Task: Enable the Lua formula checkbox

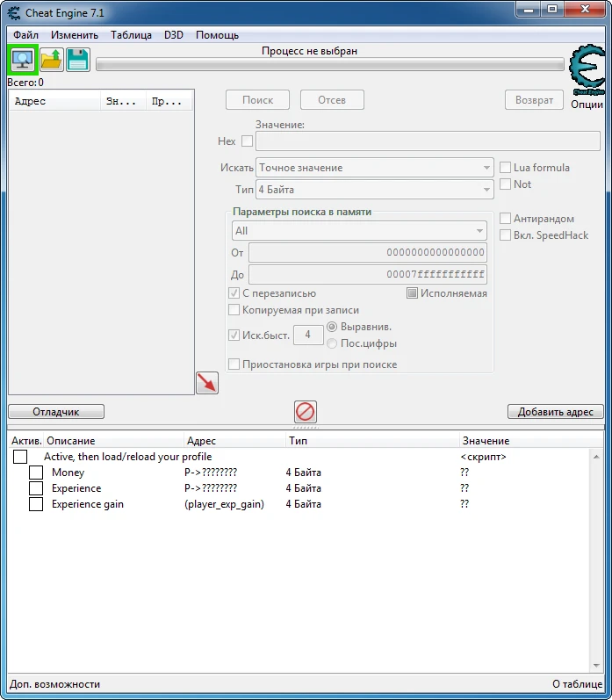Action: pyautogui.click(x=505, y=168)
